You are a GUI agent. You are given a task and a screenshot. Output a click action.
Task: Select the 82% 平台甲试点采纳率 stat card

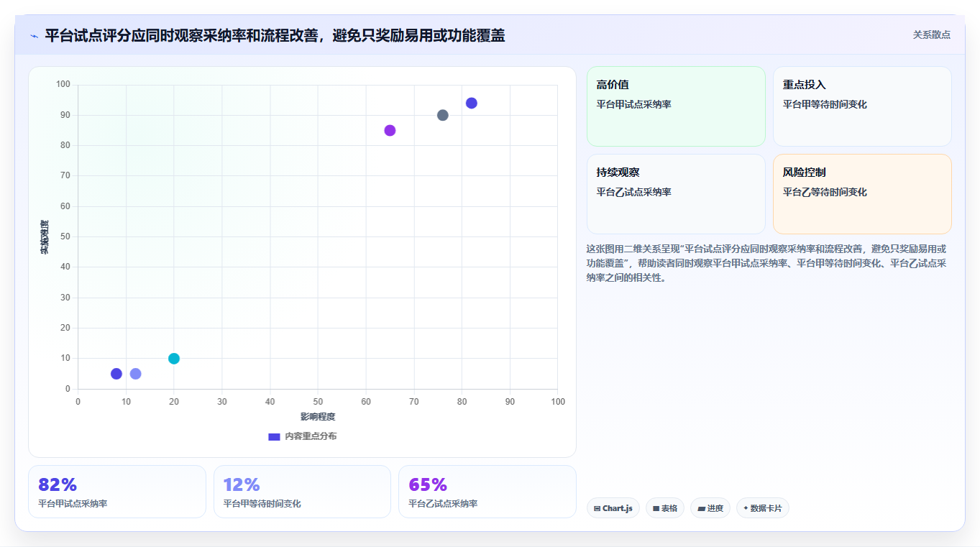(x=117, y=492)
